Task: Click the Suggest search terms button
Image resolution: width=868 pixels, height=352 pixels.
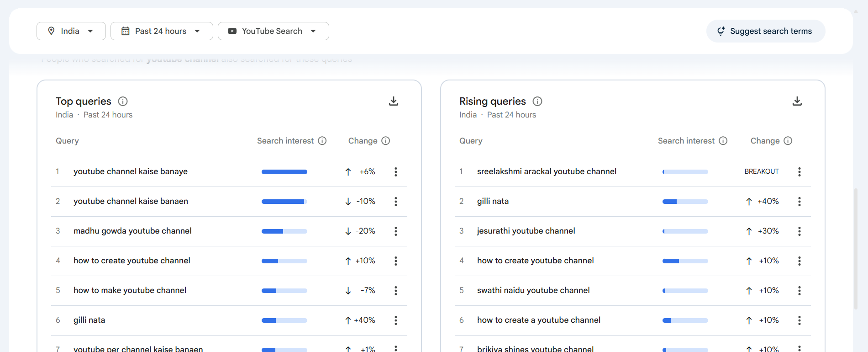Action: click(x=766, y=31)
